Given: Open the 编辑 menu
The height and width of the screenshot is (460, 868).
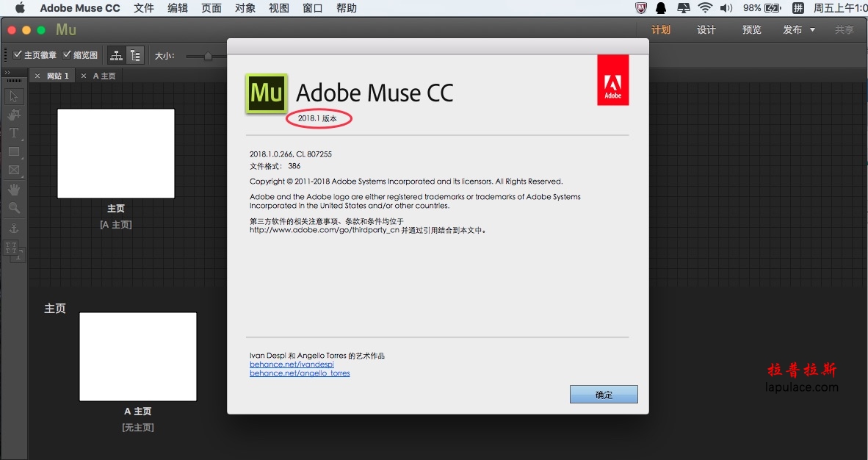Looking at the screenshot, I should pyautogui.click(x=178, y=8).
